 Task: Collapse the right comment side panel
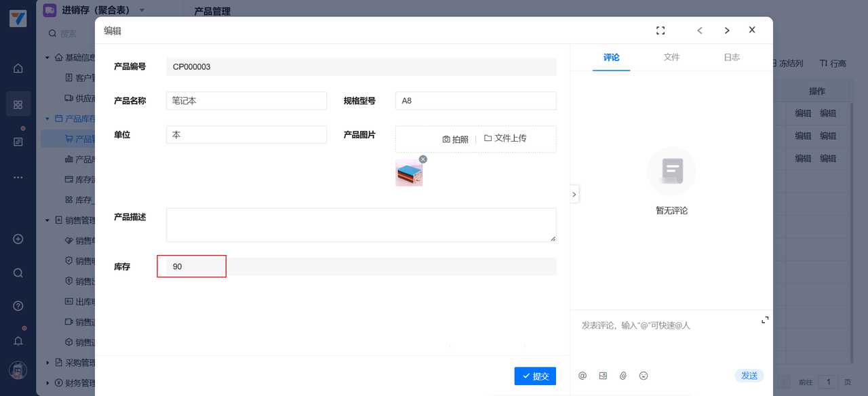574,194
